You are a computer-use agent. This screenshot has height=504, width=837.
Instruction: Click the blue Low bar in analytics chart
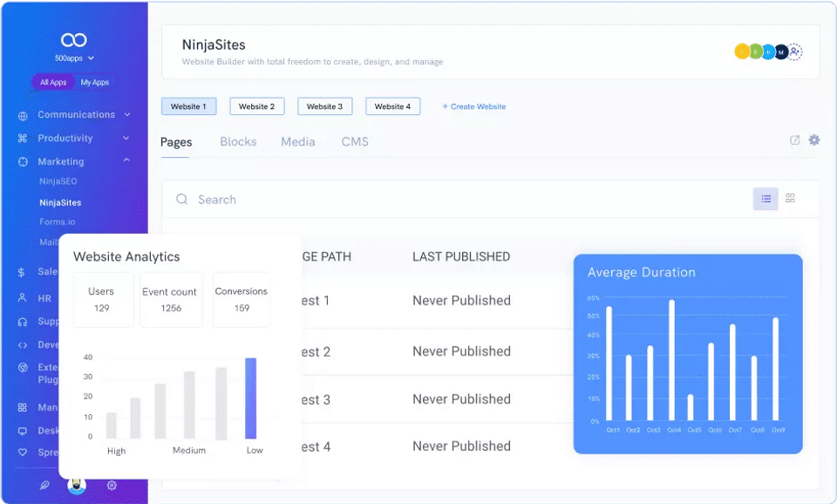pyautogui.click(x=251, y=398)
